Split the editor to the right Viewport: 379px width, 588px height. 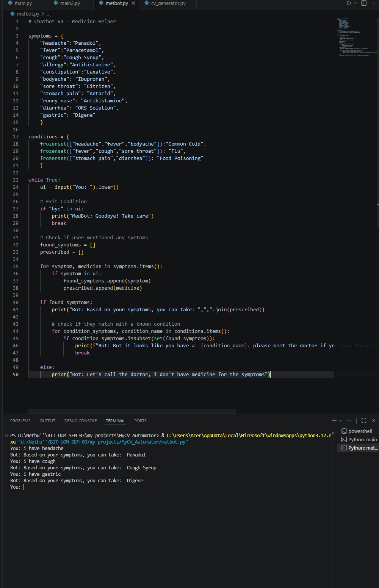click(364, 3)
